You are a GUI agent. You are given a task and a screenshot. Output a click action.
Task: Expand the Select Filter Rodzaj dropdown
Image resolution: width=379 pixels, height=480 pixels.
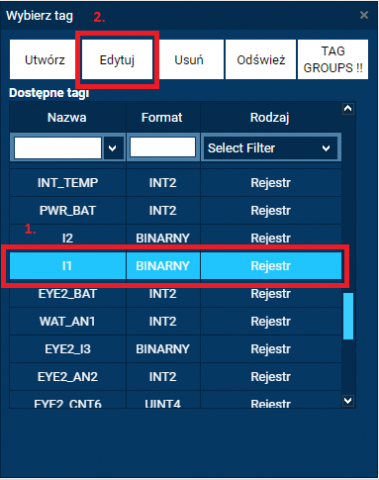270,148
